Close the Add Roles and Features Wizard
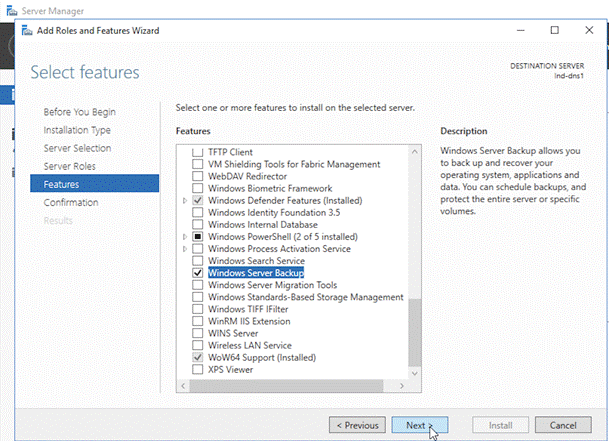 589,30
